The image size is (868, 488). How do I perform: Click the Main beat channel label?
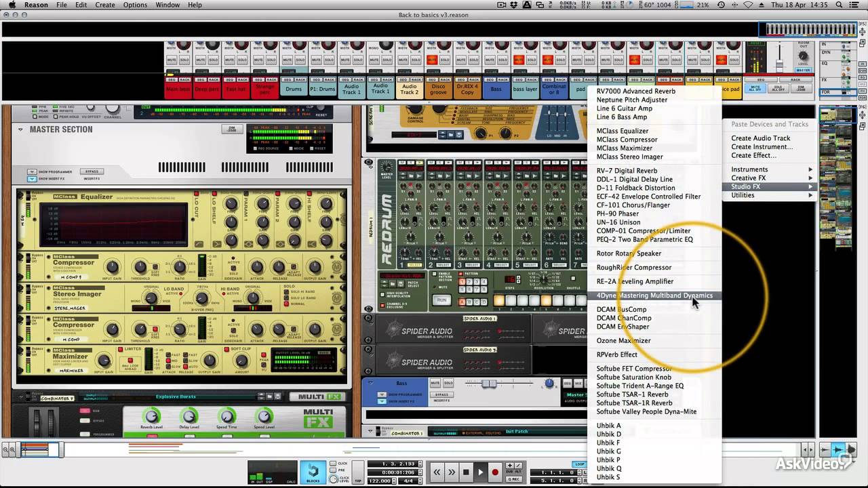click(178, 89)
